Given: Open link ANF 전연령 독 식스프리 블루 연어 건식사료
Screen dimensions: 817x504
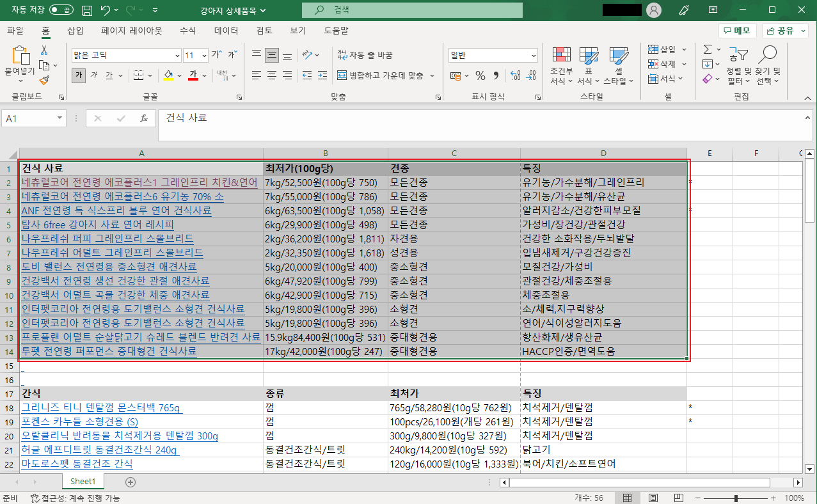Looking at the screenshot, I should pyautogui.click(x=116, y=210).
